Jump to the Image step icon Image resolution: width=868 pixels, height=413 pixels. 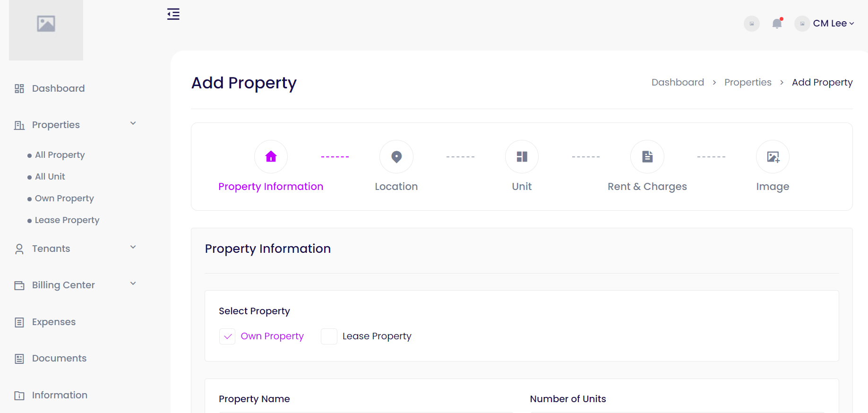tap(773, 157)
